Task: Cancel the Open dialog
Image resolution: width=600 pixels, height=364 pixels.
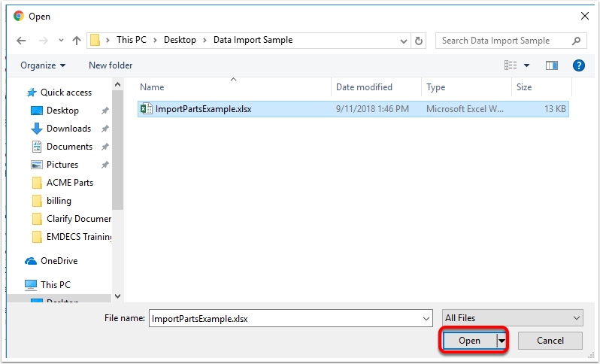Action: [x=550, y=341]
